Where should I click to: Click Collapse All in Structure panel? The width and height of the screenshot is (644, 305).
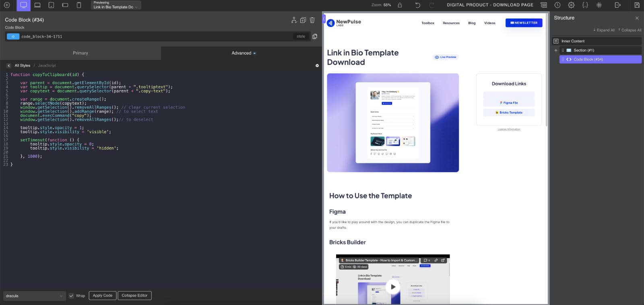[x=630, y=30]
